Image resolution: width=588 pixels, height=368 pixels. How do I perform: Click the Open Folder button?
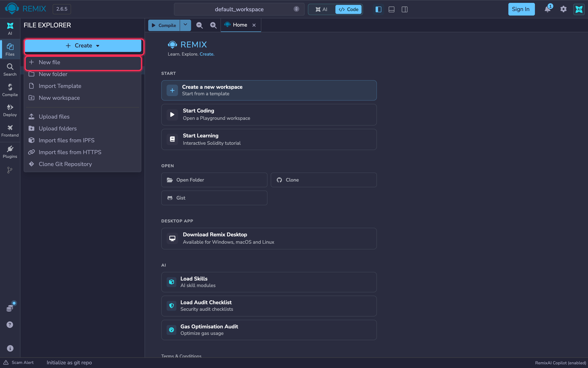tap(214, 180)
